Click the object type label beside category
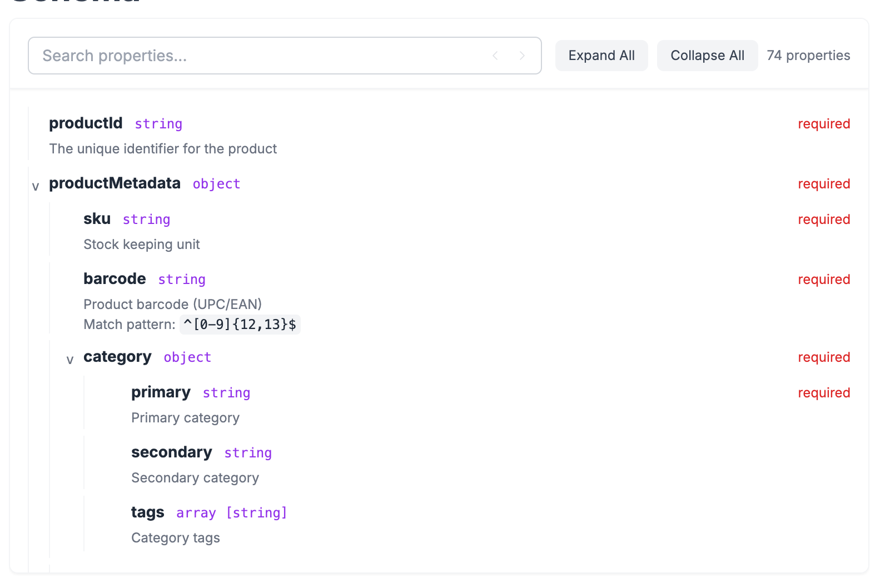The height and width of the screenshot is (588, 895). (x=187, y=357)
